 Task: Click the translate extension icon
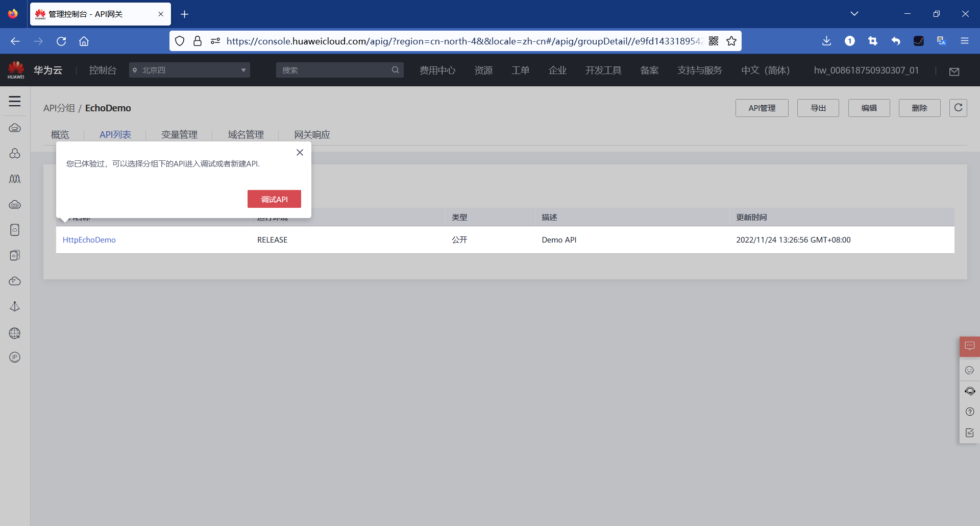[941, 41]
